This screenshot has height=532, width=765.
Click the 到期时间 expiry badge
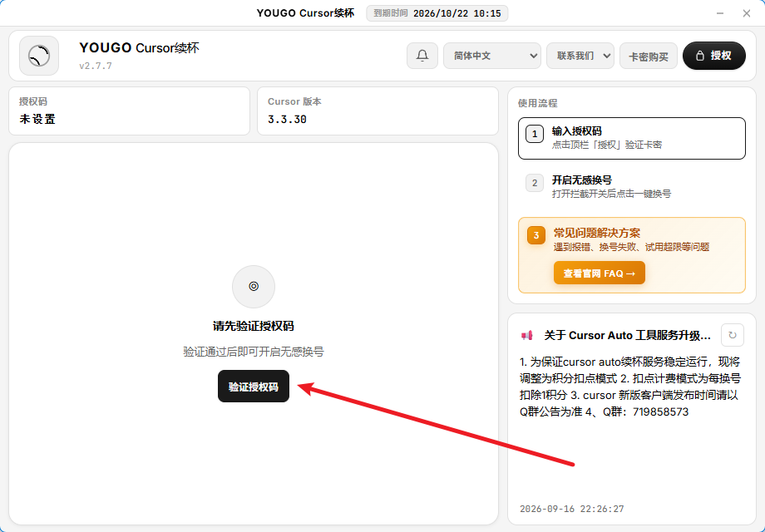pos(437,13)
